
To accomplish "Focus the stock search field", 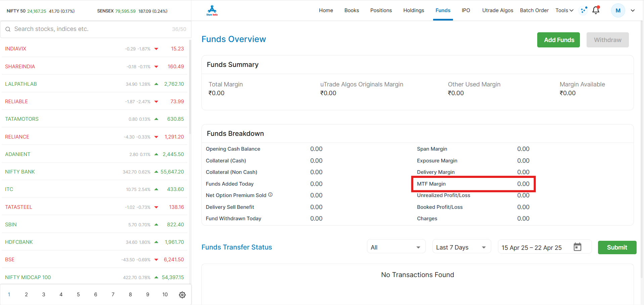I will pyautogui.click(x=96, y=29).
